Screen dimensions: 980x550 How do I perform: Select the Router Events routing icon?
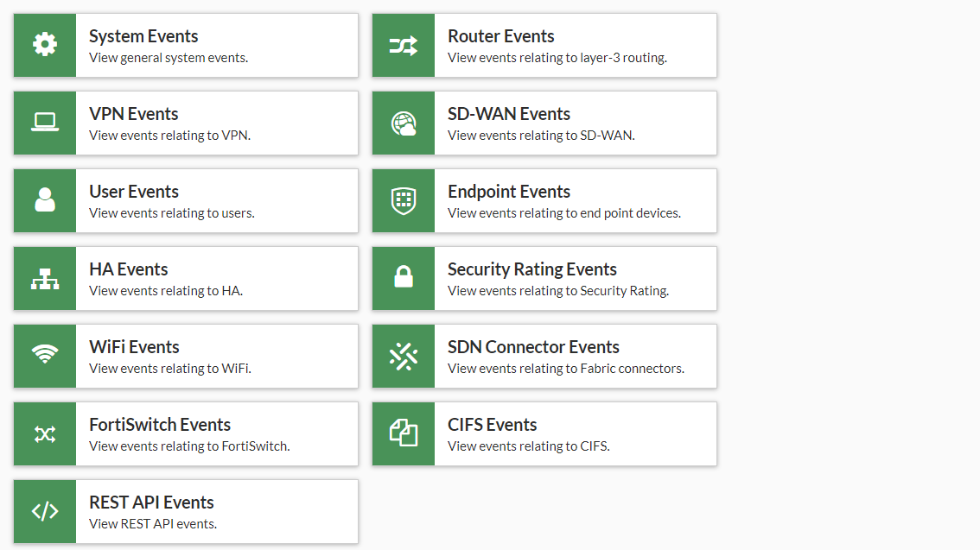pos(403,45)
